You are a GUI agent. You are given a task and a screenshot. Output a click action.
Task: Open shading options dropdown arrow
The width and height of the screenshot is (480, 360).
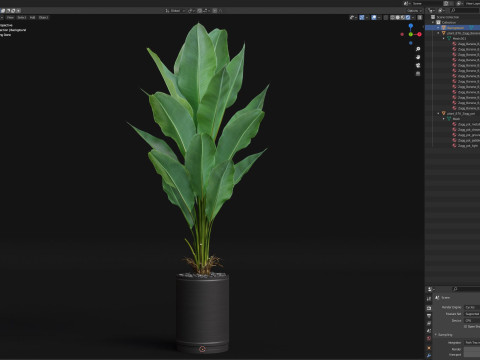coord(413,17)
